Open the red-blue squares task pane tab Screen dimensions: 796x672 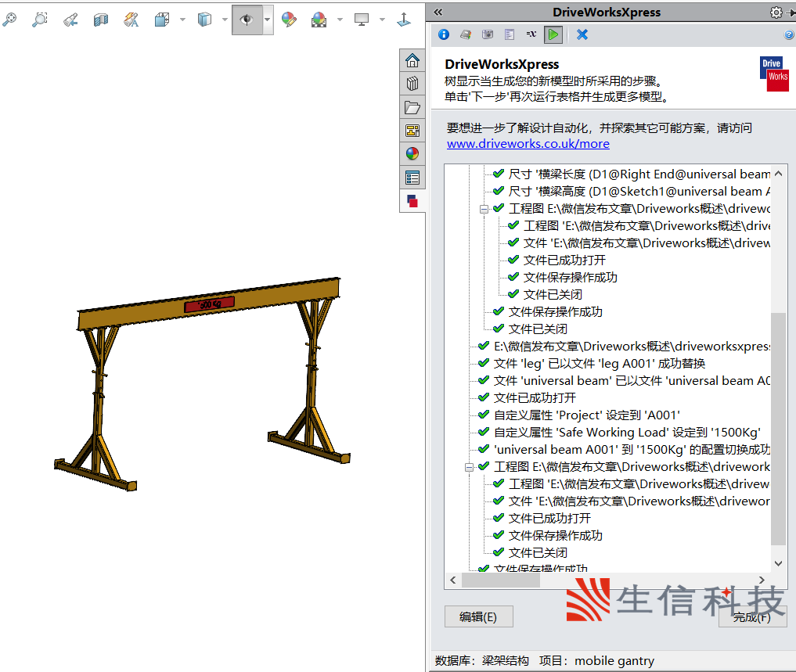[412, 201]
